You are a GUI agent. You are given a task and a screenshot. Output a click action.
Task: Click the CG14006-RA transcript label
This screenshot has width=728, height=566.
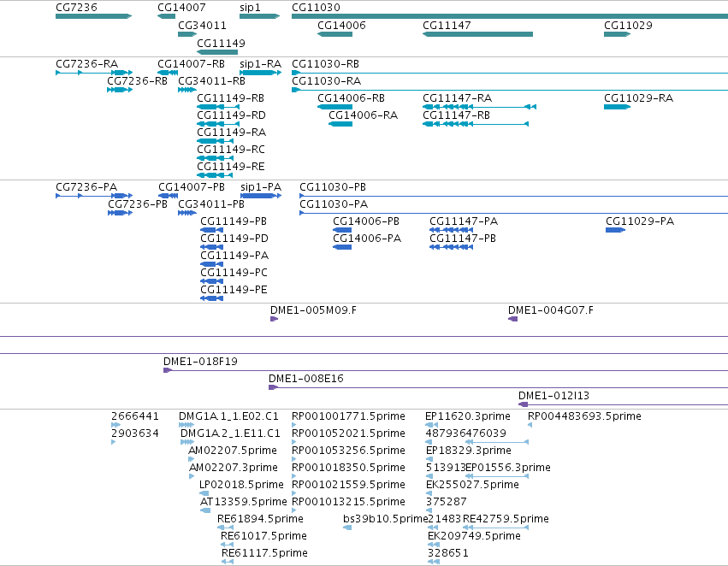click(363, 115)
